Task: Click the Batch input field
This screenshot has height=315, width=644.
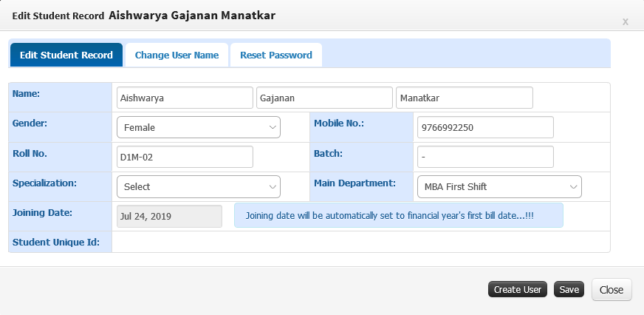Action: coord(485,157)
